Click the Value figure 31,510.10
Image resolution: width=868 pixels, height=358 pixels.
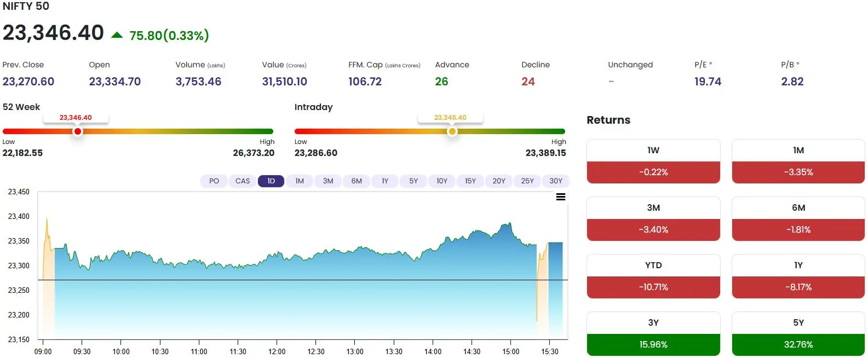point(285,82)
